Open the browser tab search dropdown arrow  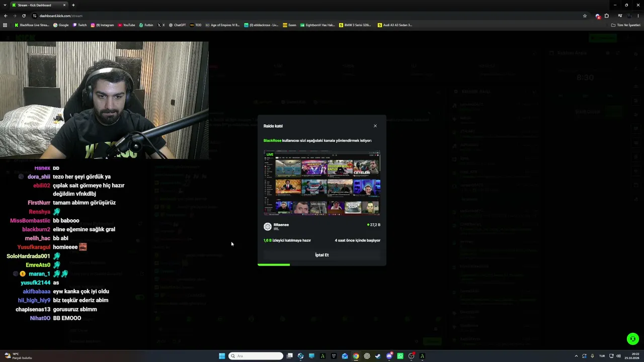5,5
